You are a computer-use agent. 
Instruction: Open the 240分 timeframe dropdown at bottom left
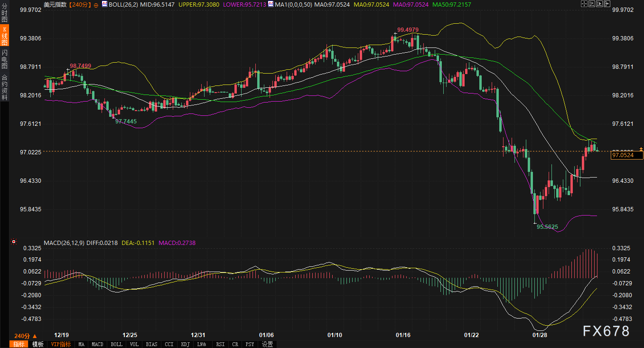[26, 335]
